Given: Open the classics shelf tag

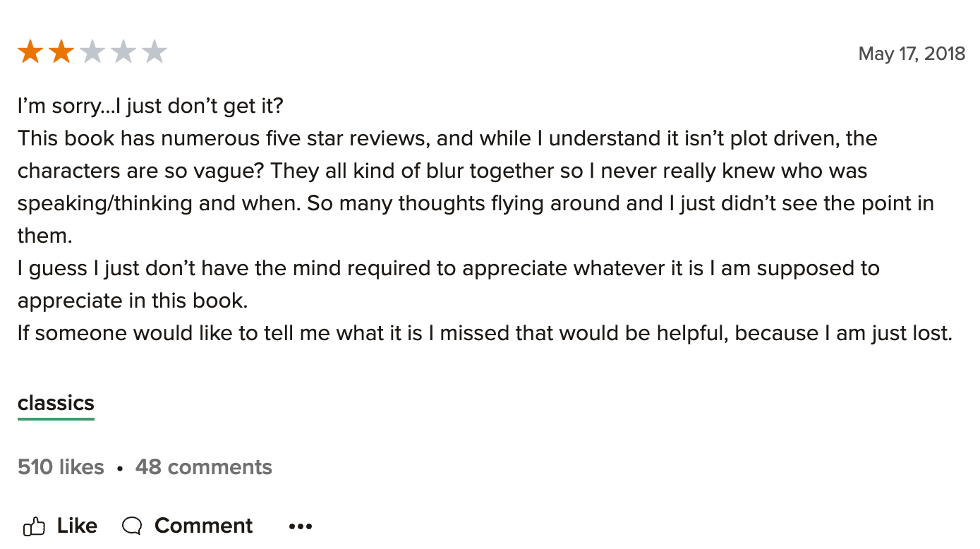Looking at the screenshot, I should tap(56, 403).
